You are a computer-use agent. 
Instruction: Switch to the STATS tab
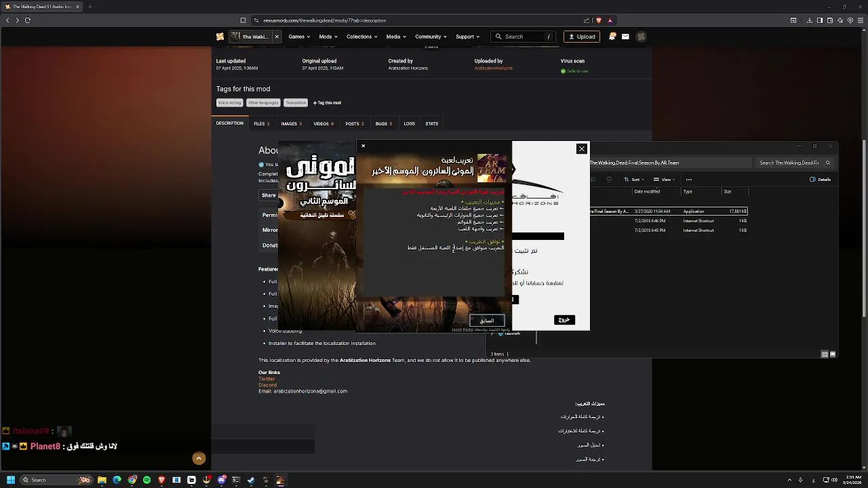coord(432,123)
